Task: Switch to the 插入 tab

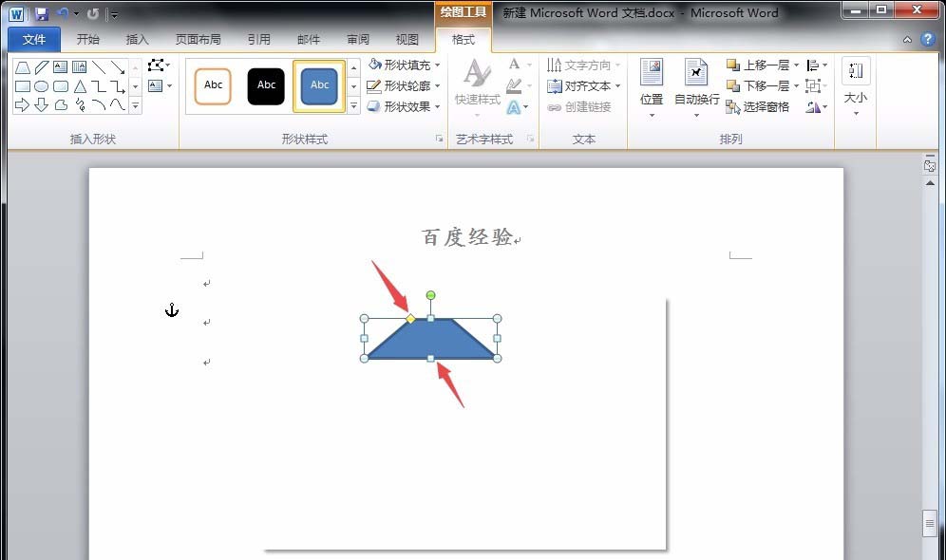Action: (x=137, y=39)
